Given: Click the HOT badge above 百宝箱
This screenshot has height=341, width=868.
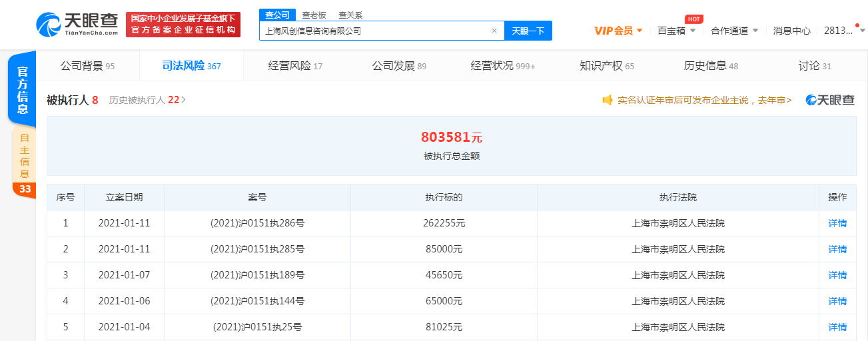Looking at the screenshot, I should (x=693, y=19).
